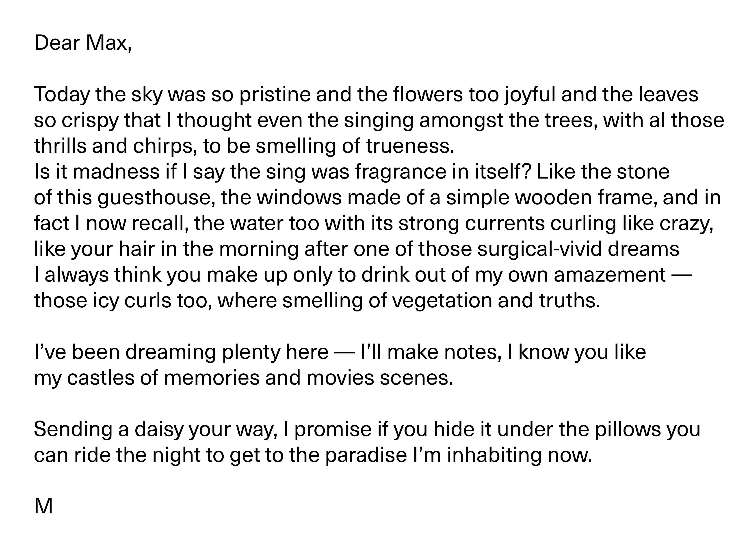
Task: Click the word "madness" in the question
Action: coord(116,172)
